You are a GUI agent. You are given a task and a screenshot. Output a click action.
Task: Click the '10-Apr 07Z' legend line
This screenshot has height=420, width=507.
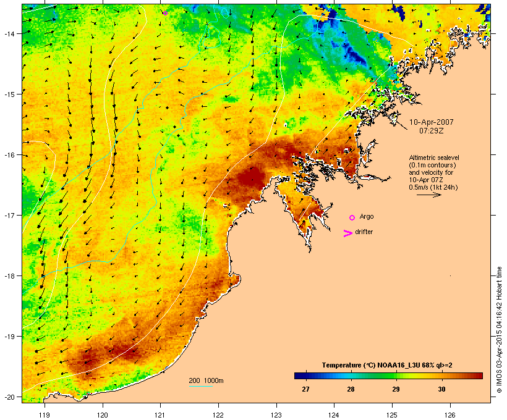[426, 180]
